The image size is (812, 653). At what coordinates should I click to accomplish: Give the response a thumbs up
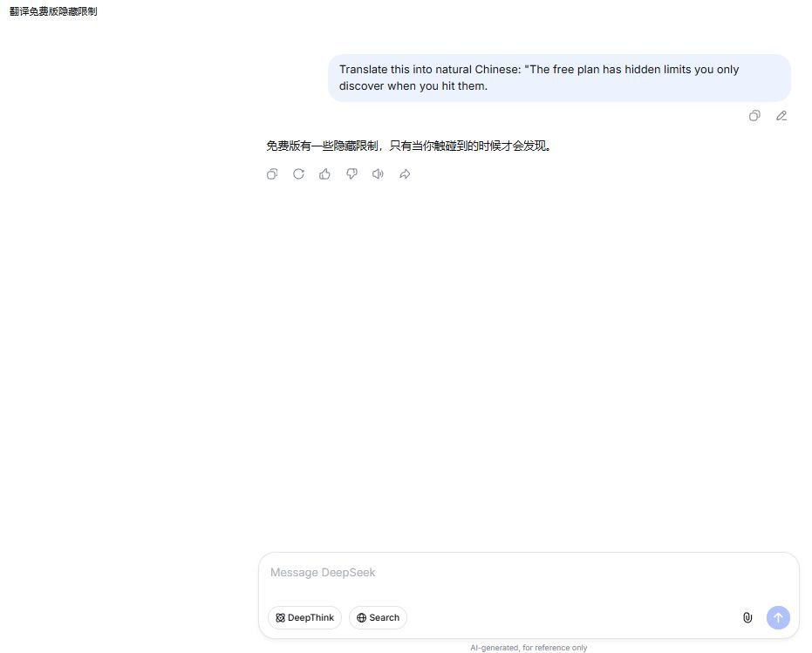click(324, 174)
